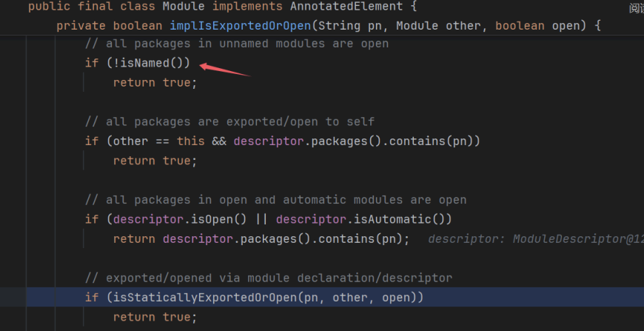The image size is (644, 331).
Task: Click 'return true' below the isNamed check
Action: (155, 82)
